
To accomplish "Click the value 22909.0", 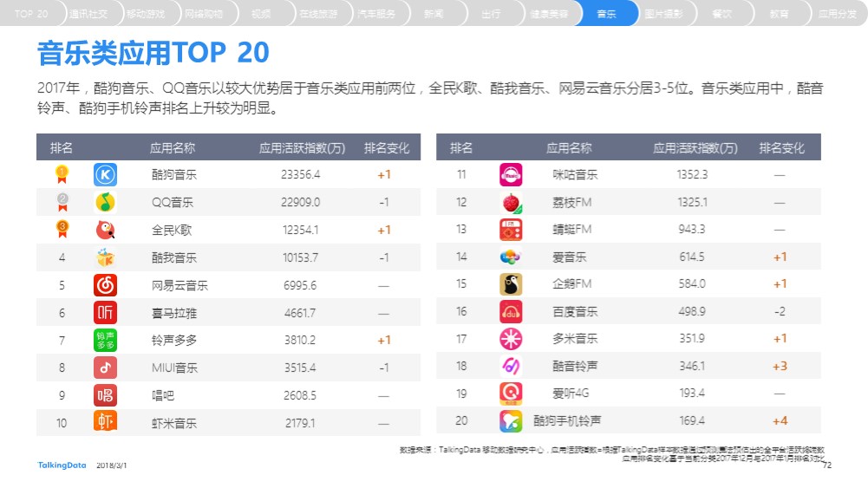I will tap(301, 203).
